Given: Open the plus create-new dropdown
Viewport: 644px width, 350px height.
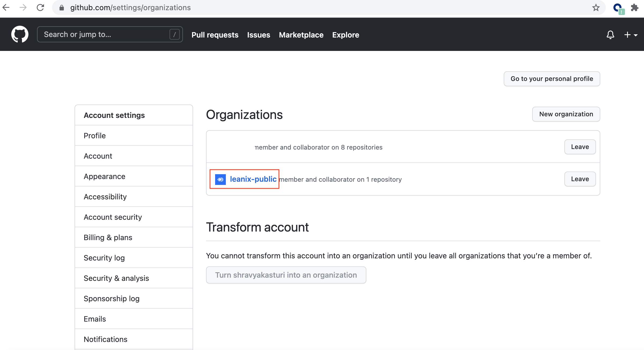Looking at the screenshot, I should coord(630,35).
